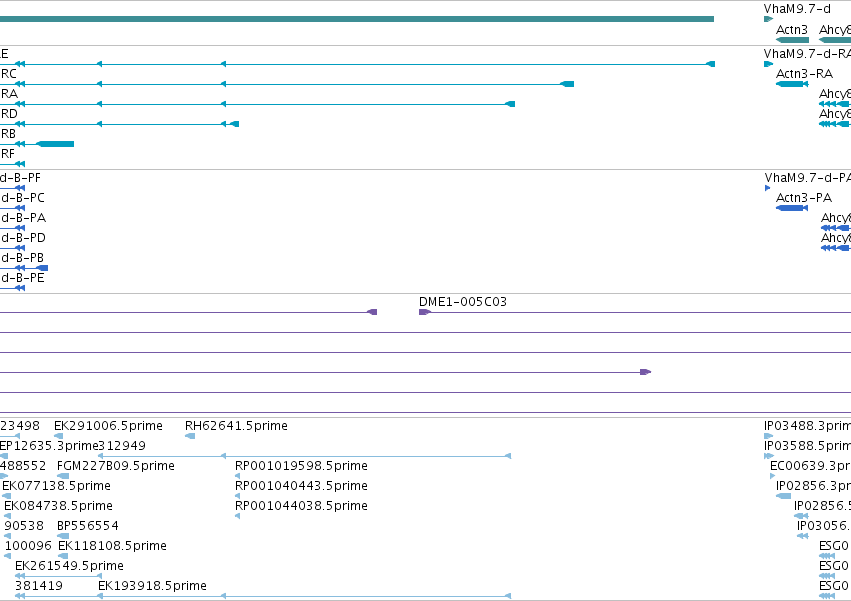Select the 381419 EST label

click(x=39, y=586)
